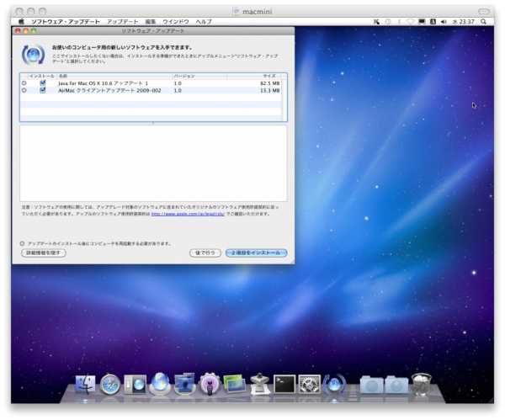Image resolution: width=505 pixels, height=420 pixels.
Task: Launch Terminal from the Dock
Action: [x=284, y=384]
